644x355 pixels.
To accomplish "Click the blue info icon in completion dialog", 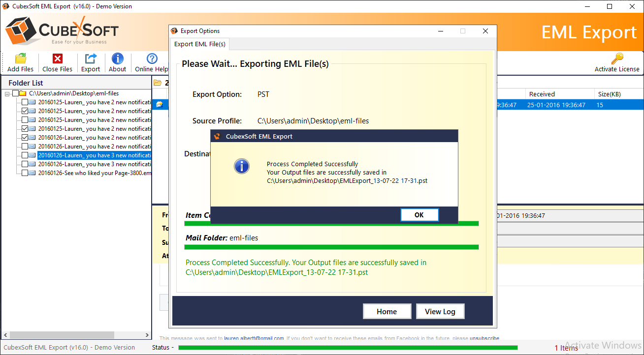I will pyautogui.click(x=241, y=166).
